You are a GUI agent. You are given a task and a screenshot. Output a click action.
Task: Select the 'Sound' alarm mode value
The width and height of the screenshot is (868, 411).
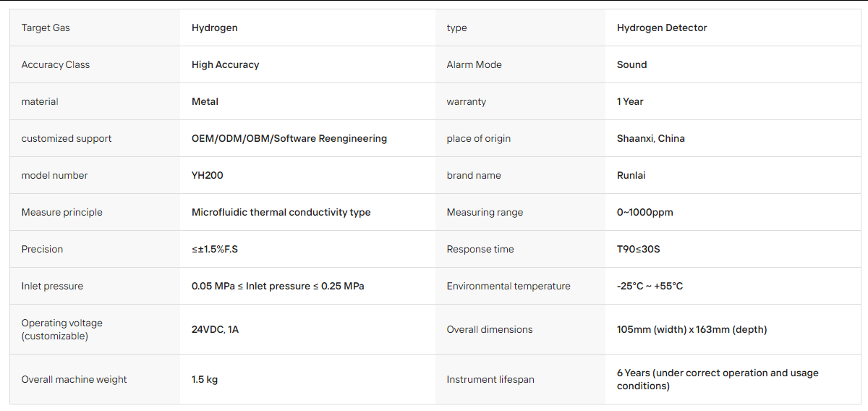click(x=631, y=65)
